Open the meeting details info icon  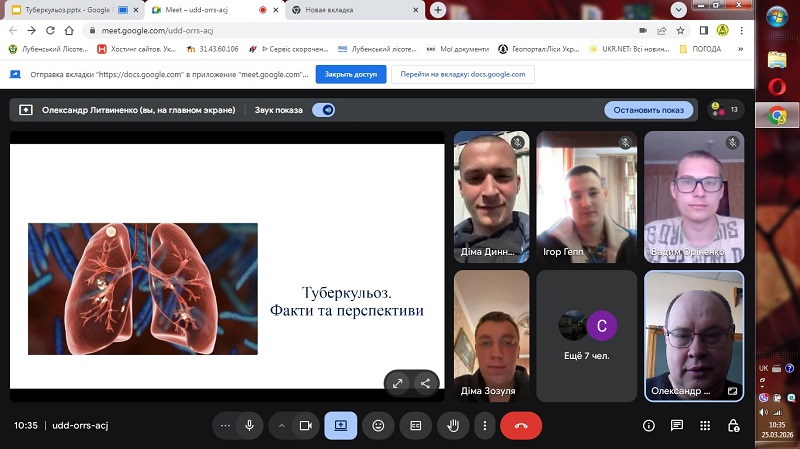(648, 425)
